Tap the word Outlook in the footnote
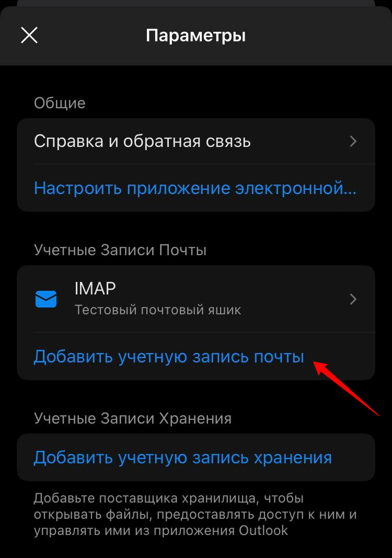The width and height of the screenshot is (392, 558). [x=263, y=531]
